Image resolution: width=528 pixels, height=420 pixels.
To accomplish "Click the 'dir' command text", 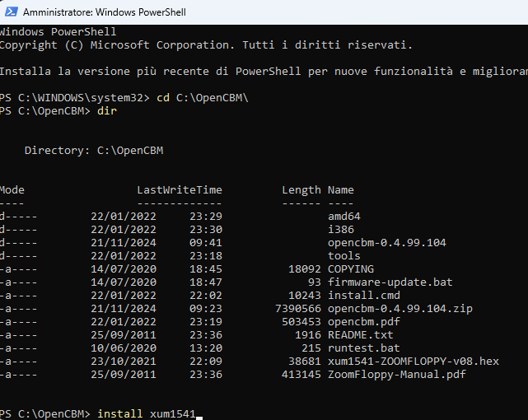I will pyautogui.click(x=107, y=111).
